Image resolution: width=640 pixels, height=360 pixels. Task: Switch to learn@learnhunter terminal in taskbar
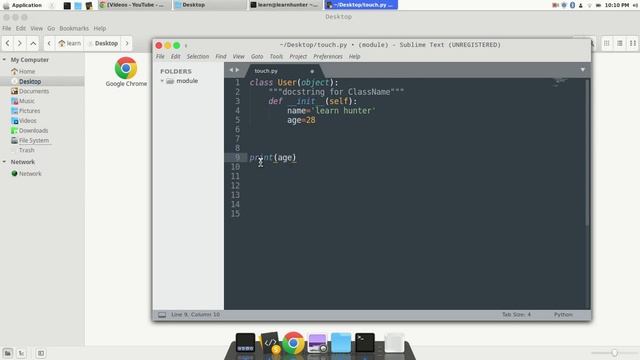(x=284, y=5)
